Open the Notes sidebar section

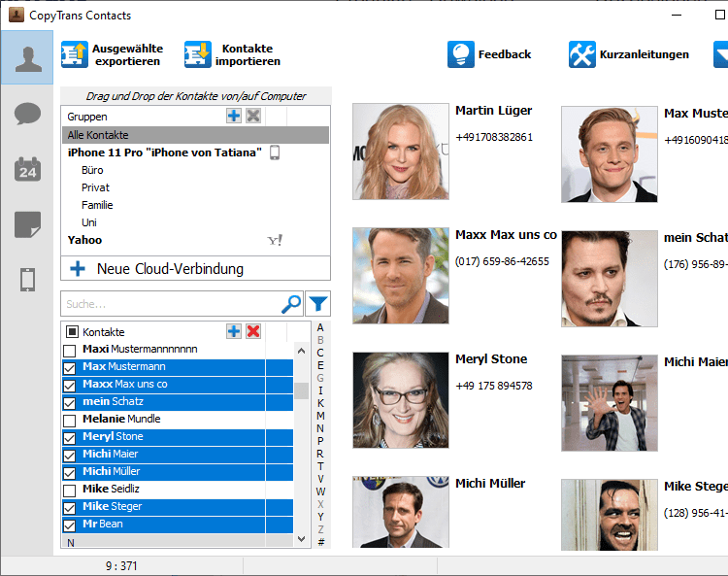click(x=27, y=224)
